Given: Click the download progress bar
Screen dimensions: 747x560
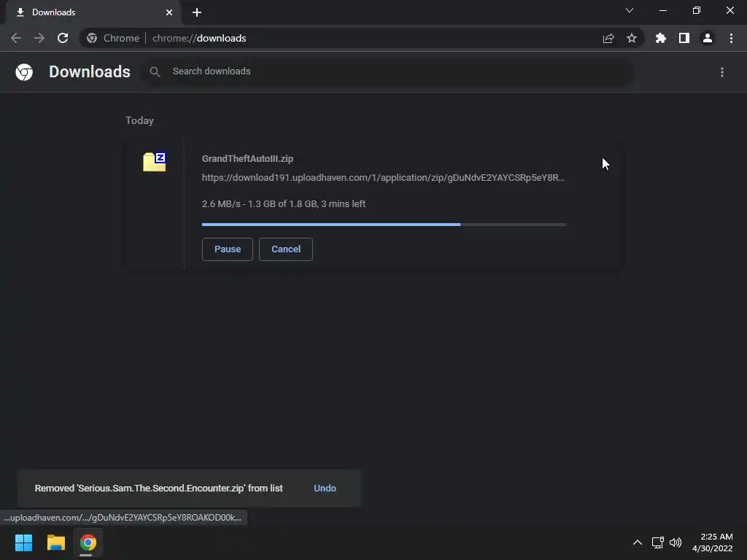Looking at the screenshot, I should 384,225.
